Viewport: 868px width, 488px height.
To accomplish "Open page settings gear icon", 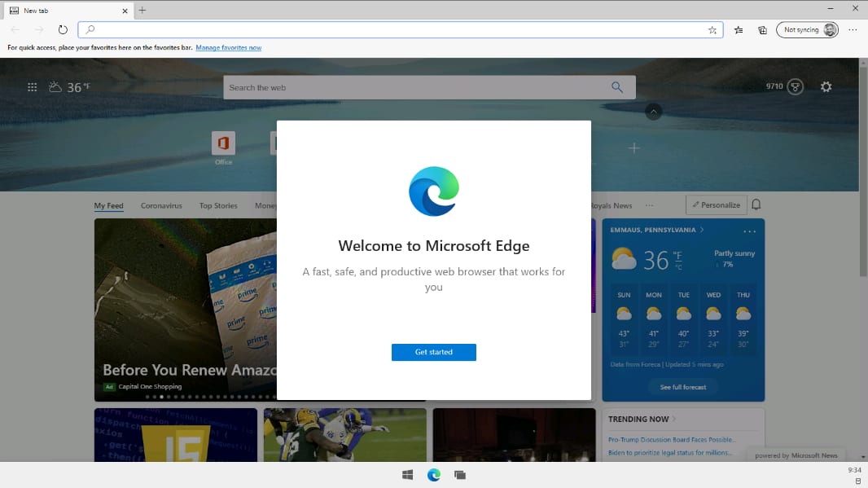I will [x=826, y=86].
